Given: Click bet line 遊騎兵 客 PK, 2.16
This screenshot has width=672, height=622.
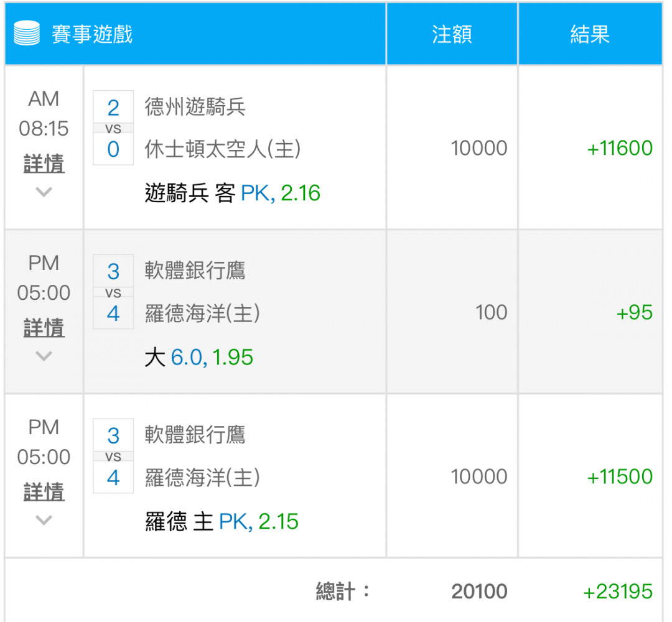Looking at the screenshot, I should tap(233, 193).
